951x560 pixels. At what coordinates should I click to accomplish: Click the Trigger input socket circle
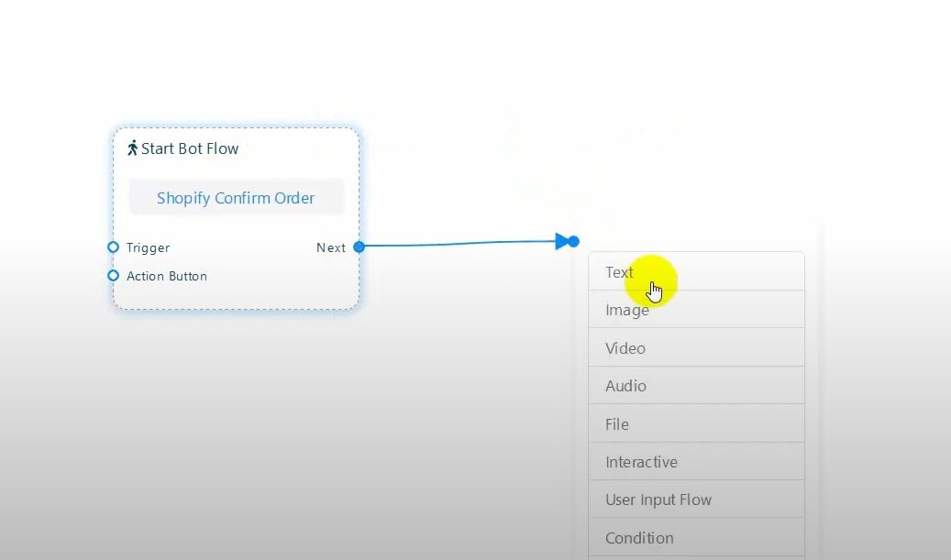[113, 247]
